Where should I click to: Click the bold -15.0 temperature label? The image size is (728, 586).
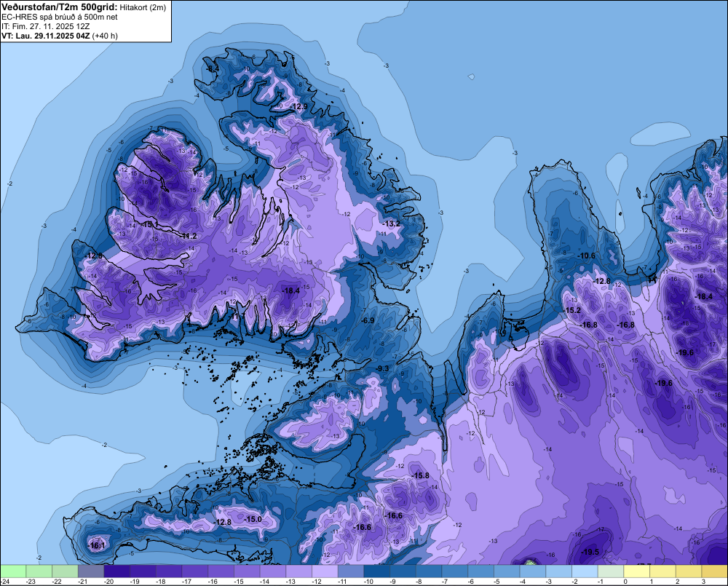point(253,519)
